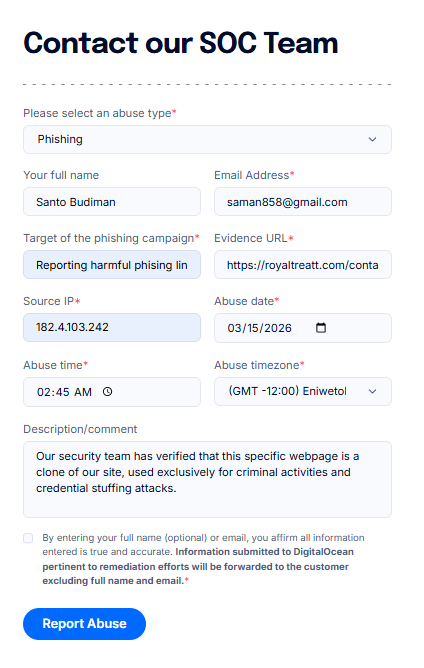Click the chevron arrow beside the Eniwetok timezone

click(x=372, y=391)
